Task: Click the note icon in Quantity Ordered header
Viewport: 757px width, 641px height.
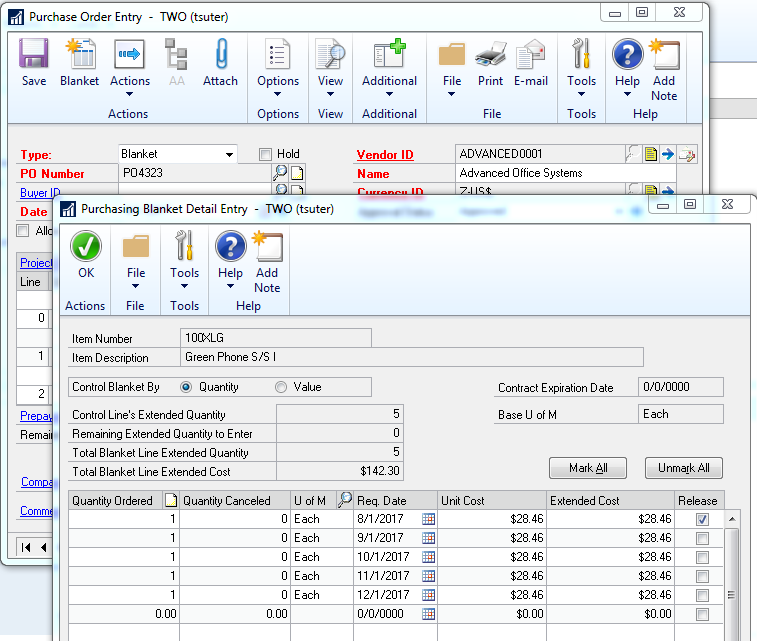Action: [171, 500]
